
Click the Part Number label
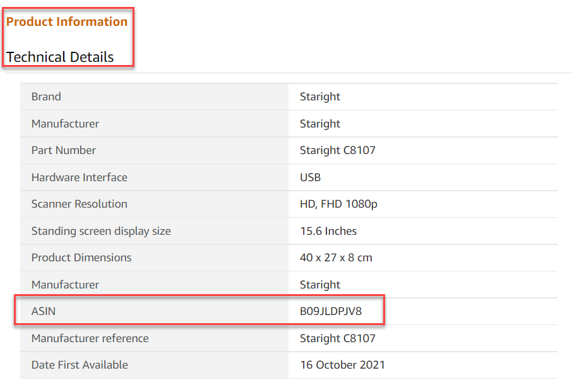[63, 150]
